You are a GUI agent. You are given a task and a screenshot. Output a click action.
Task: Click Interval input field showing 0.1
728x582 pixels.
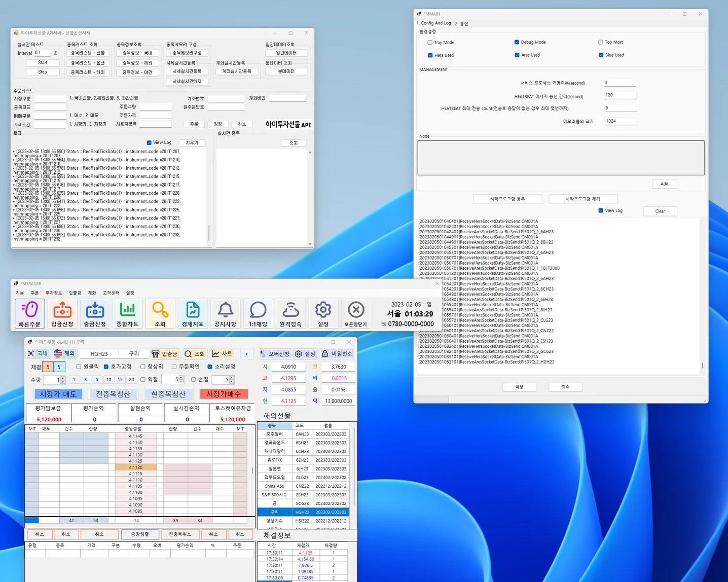(42, 53)
